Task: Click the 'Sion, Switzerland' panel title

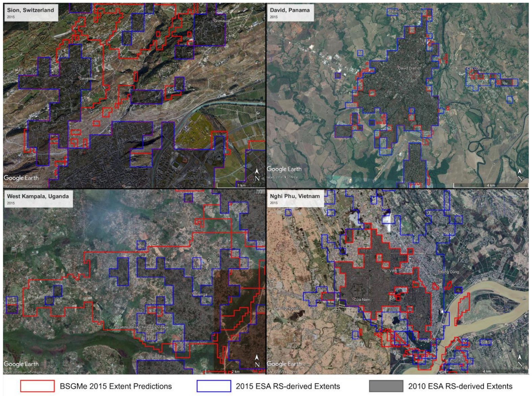Action: pyautogui.click(x=30, y=10)
